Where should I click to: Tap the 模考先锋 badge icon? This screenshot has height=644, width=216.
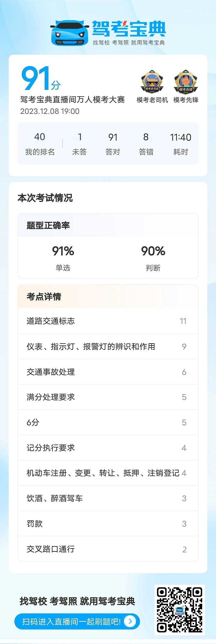(186, 82)
